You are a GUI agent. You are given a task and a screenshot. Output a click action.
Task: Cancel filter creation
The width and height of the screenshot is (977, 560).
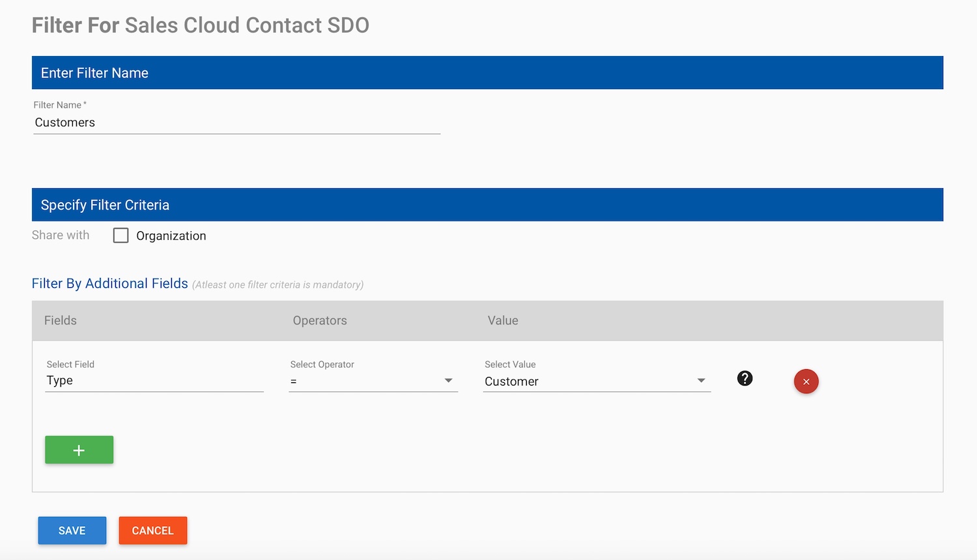click(x=153, y=530)
